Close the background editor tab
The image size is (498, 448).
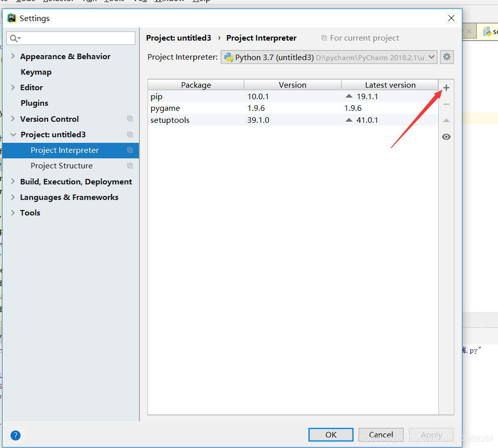pos(469,32)
